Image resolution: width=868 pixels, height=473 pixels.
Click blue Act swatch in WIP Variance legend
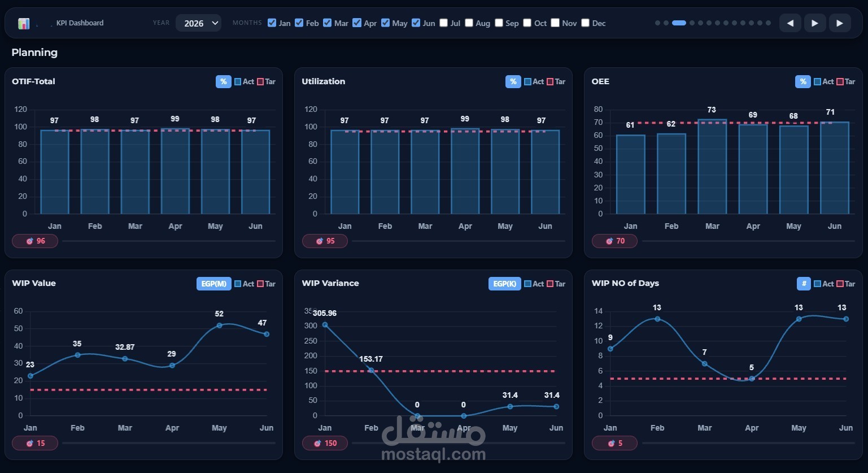pyautogui.click(x=527, y=284)
